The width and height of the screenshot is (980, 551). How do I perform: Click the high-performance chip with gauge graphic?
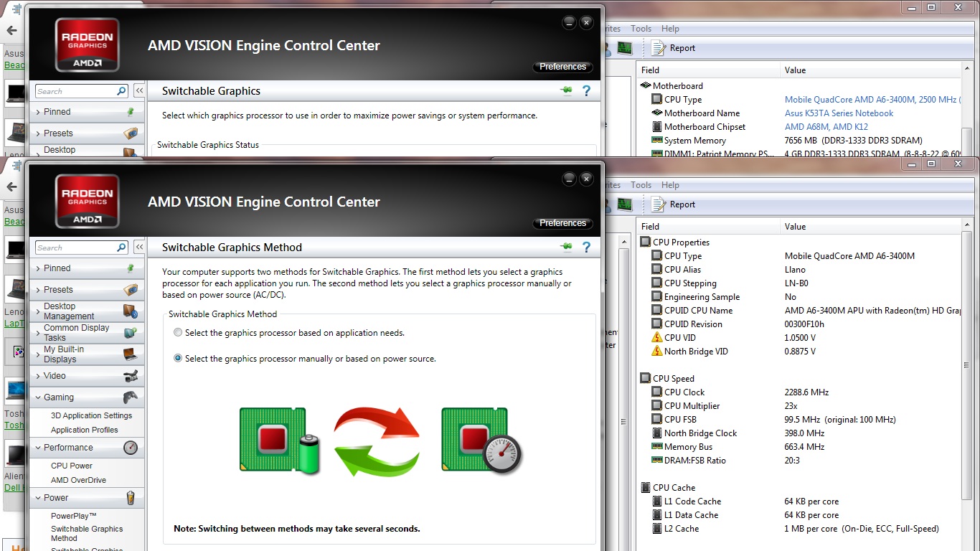pyautogui.click(x=481, y=441)
